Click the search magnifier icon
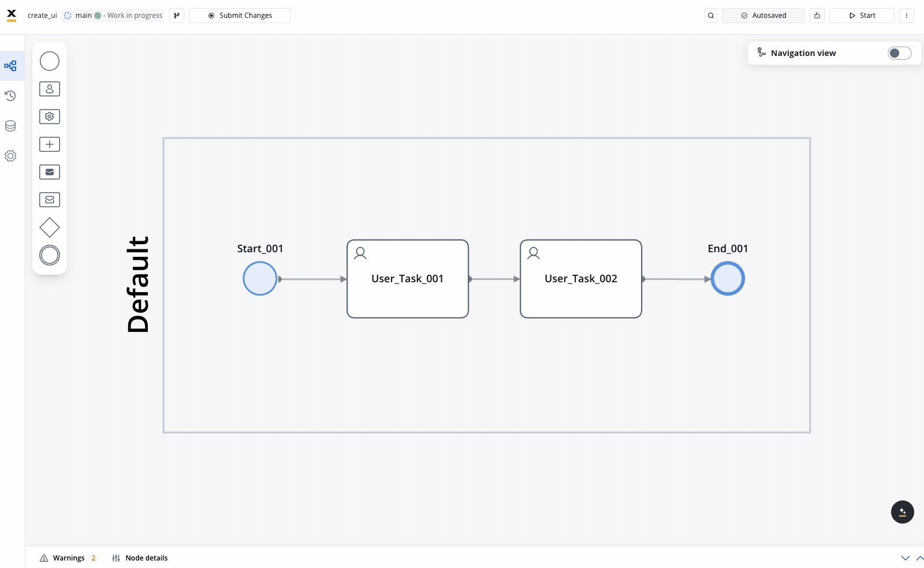This screenshot has height=568, width=924. [711, 16]
